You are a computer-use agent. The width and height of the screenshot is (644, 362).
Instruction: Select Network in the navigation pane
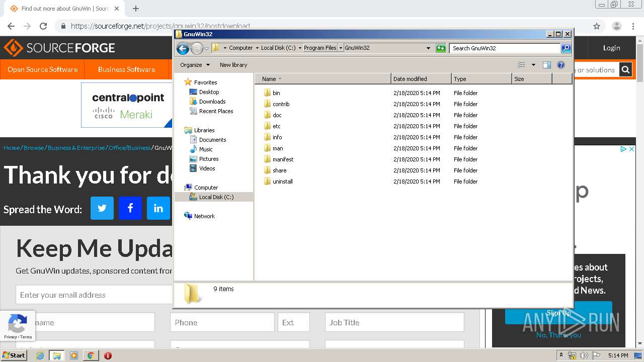(x=204, y=216)
